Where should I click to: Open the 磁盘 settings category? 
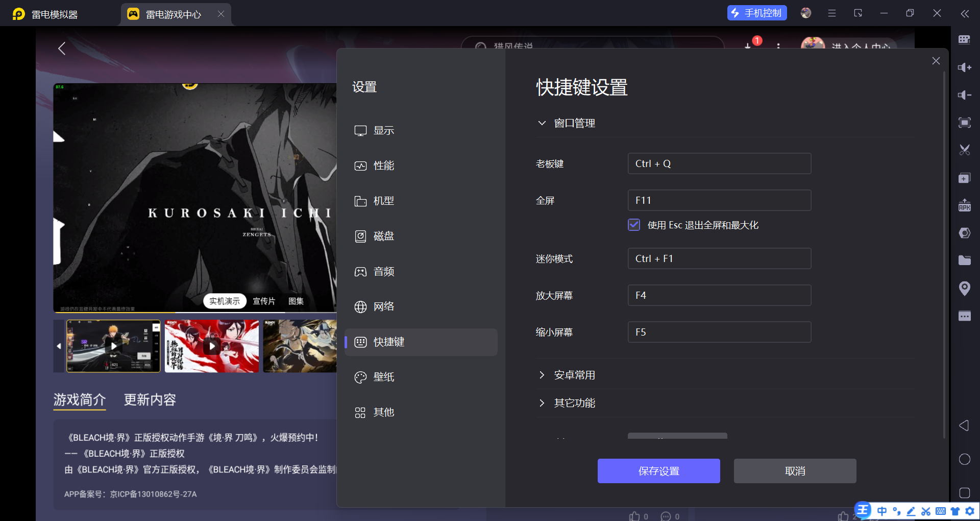pyautogui.click(x=421, y=236)
